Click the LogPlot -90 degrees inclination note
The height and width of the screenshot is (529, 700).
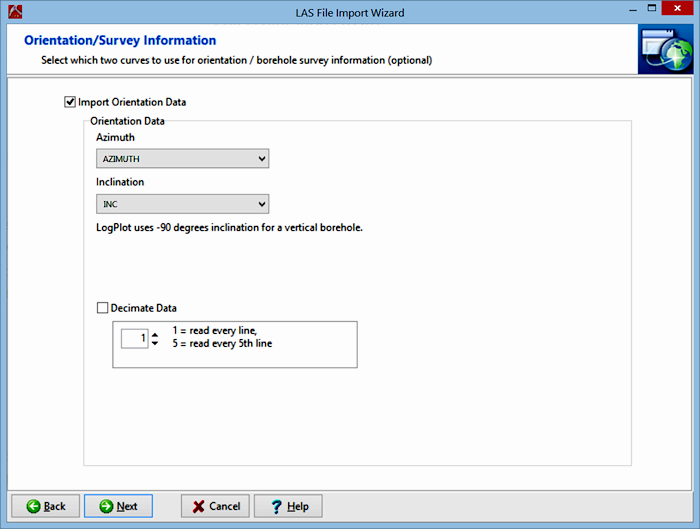(229, 228)
